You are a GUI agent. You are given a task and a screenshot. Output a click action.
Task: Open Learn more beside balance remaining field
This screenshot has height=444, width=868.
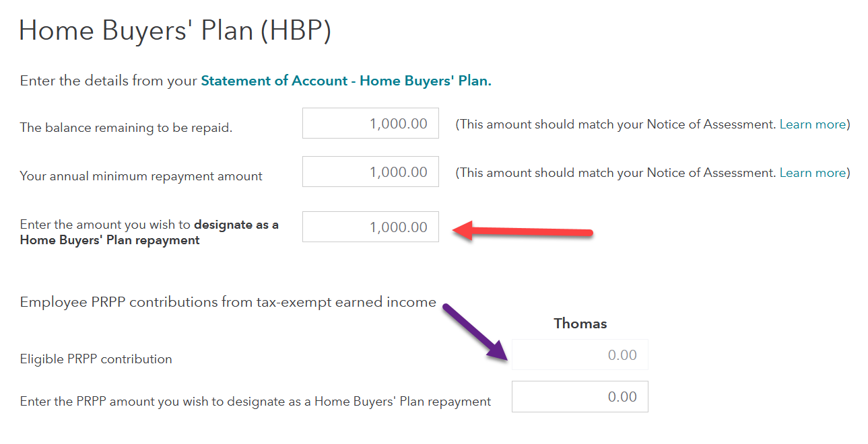[812, 124]
